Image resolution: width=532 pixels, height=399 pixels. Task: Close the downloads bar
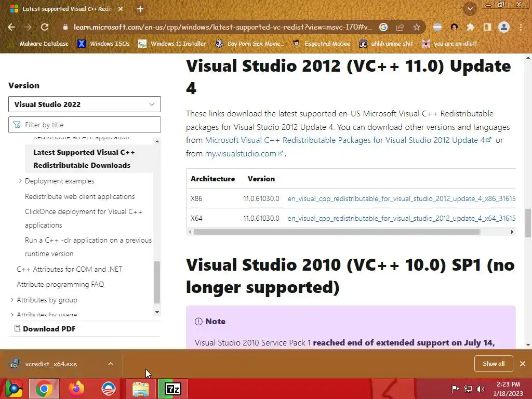[x=523, y=364]
